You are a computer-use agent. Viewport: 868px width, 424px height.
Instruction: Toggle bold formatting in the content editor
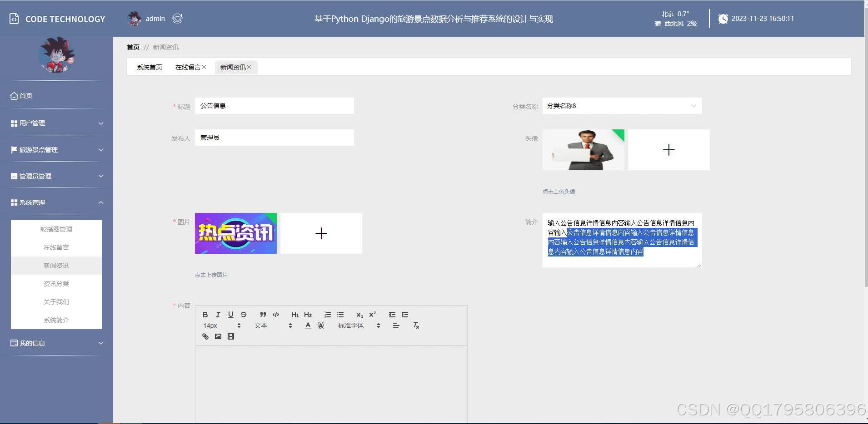(x=205, y=314)
